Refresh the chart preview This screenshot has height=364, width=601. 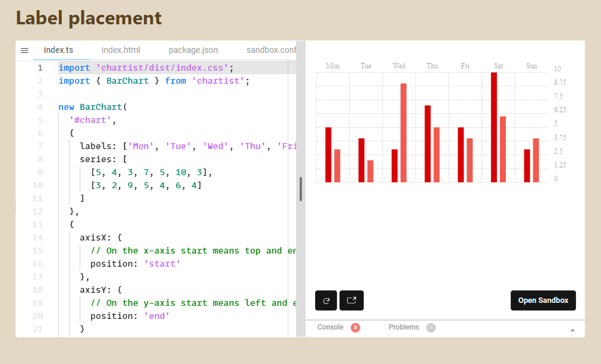point(326,300)
